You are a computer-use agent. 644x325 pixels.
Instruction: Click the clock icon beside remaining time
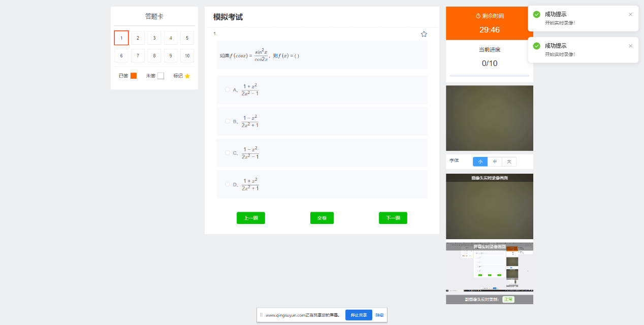coord(478,16)
